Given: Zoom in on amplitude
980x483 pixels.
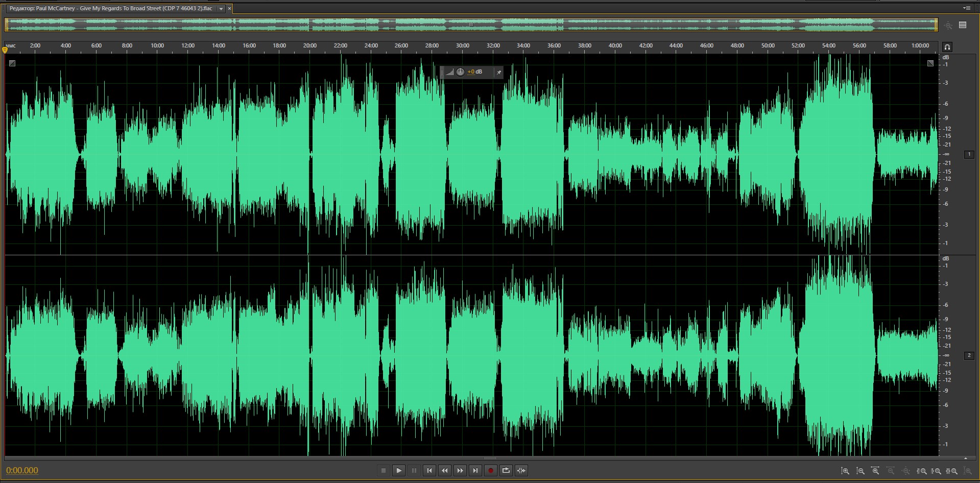Looking at the screenshot, I should click(845, 471).
